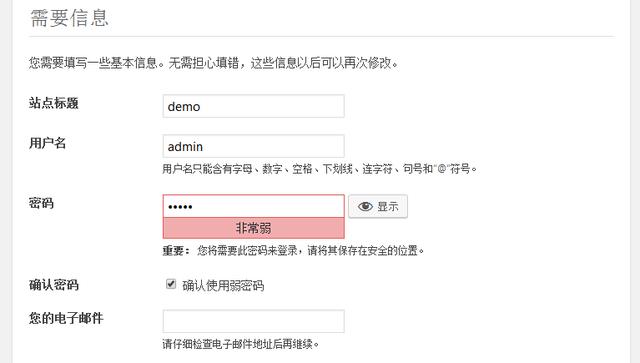Click into the 用户名 field containing admin
Image resolution: width=640 pixels, height=363 pixels.
tap(253, 146)
